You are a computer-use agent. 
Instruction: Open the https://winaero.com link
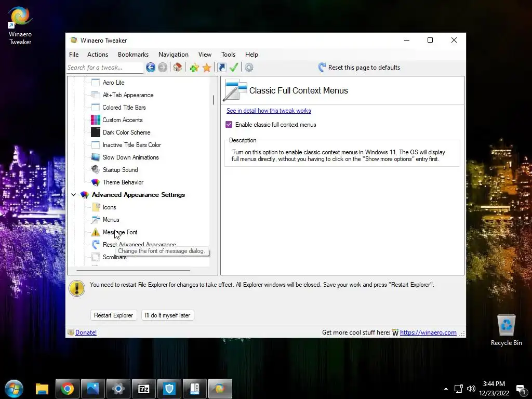point(428,332)
